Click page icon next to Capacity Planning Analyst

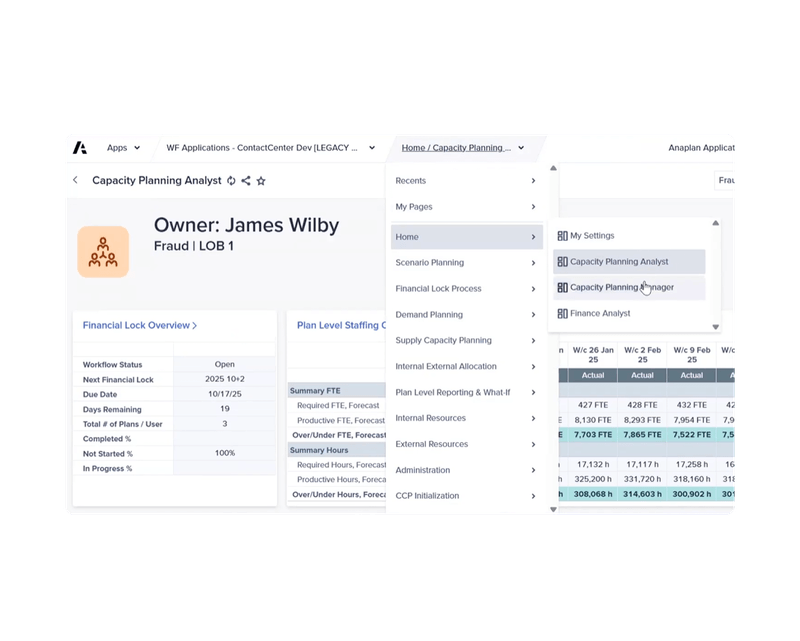(562, 262)
